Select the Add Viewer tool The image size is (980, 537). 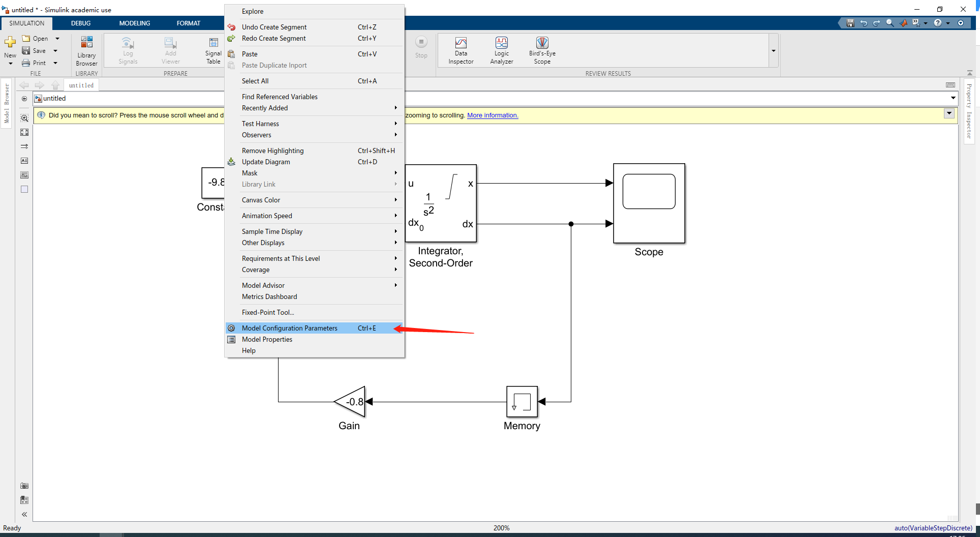[170, 50]
